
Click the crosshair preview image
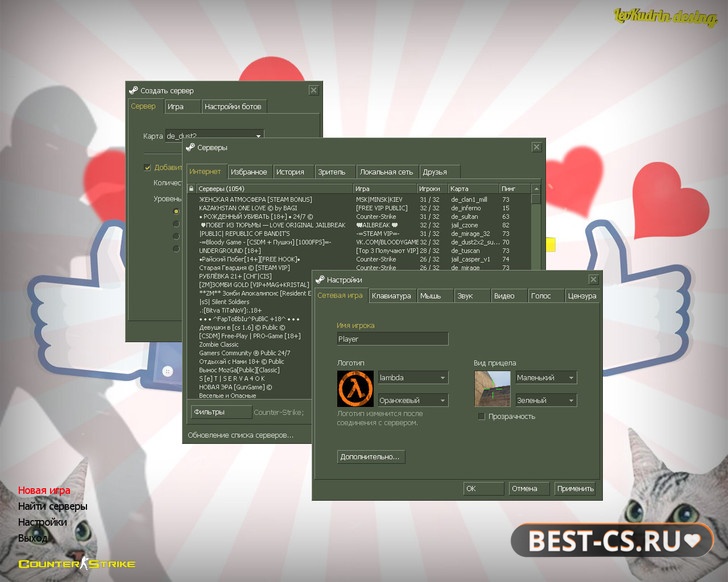[492, 388]
